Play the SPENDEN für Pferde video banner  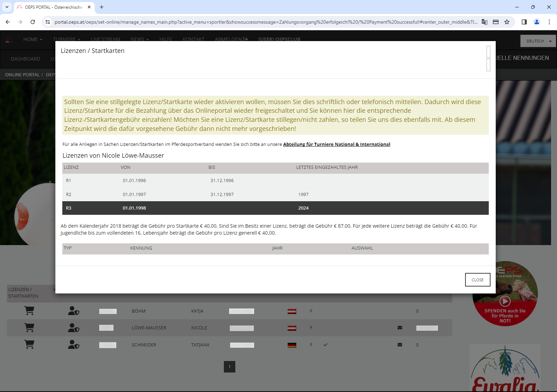(505, 301)
